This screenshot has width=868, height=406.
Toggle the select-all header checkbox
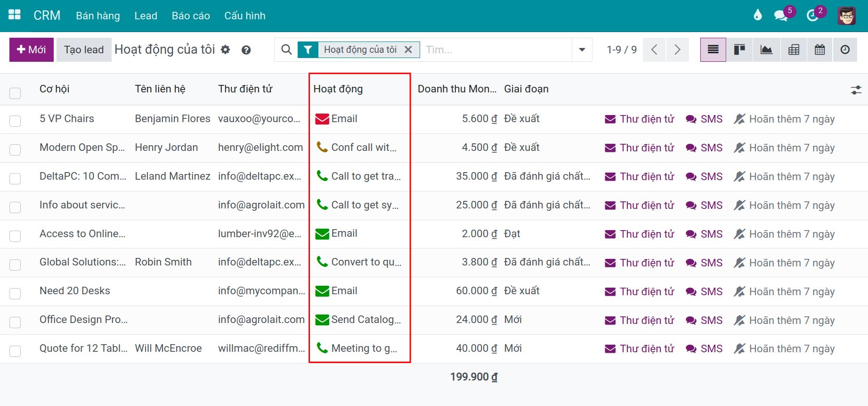[x=15, y=93]
